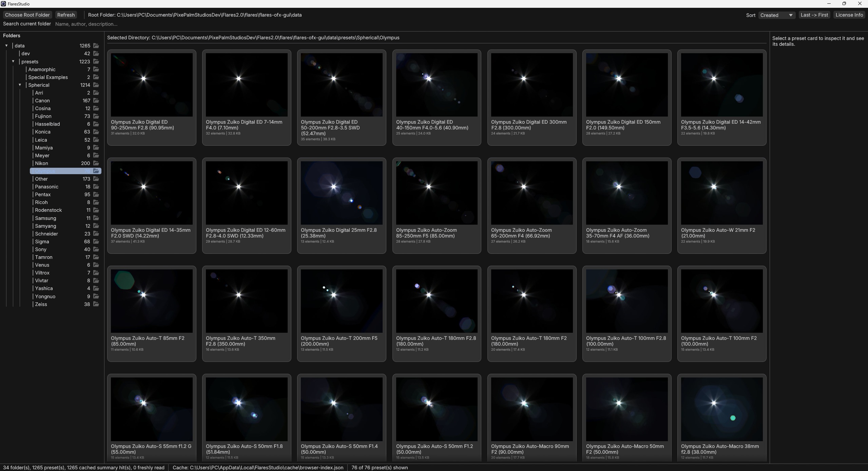868x471 pixels.
Task: Open folder icon next to Konica
Action: 96,132
